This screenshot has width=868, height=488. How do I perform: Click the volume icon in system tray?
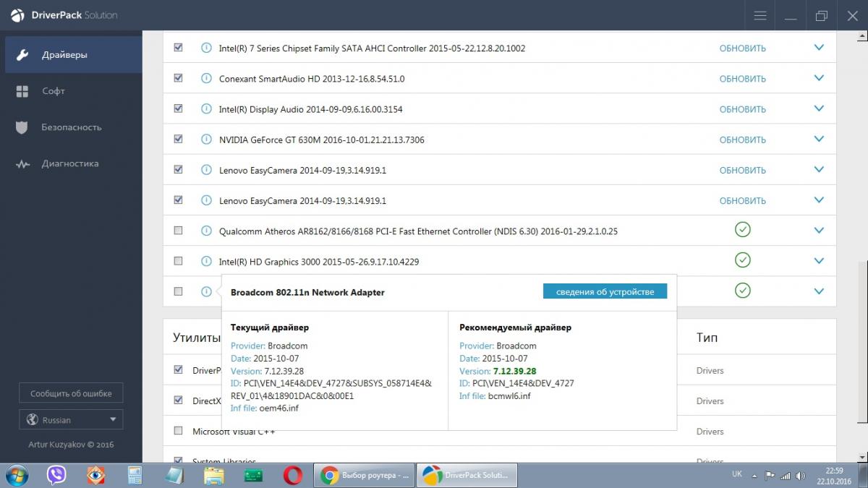pyautogui.click(x=799, y=475)
